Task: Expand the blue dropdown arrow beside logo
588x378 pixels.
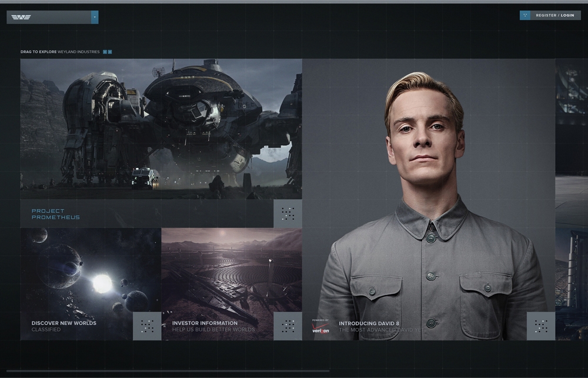Action: pos(95,17)
